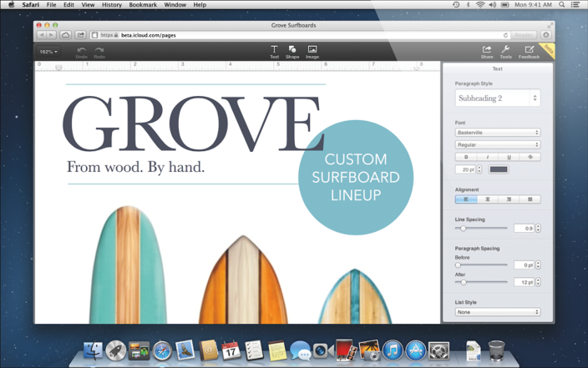Open the History menu in menu bar
This screenshot has height=368, width=588.
pyautogui.click(x=111, y=5)
